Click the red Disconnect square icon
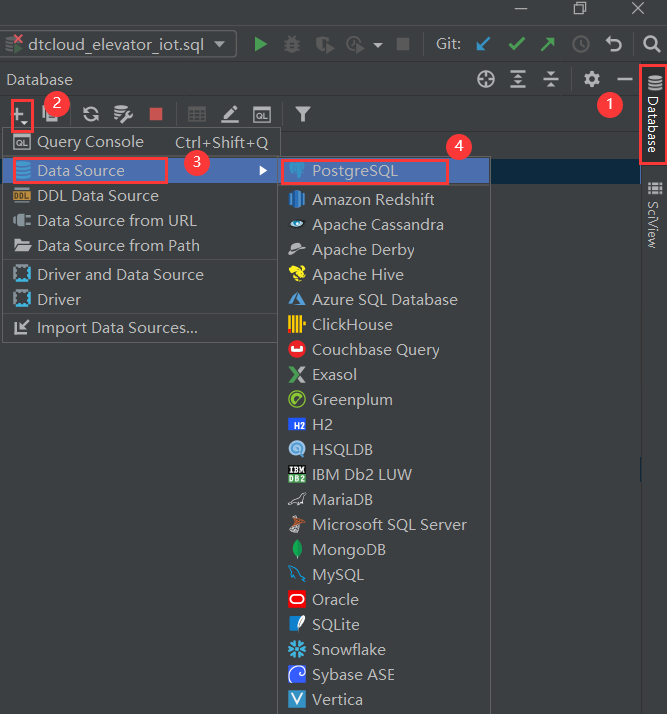 [156, 114]
